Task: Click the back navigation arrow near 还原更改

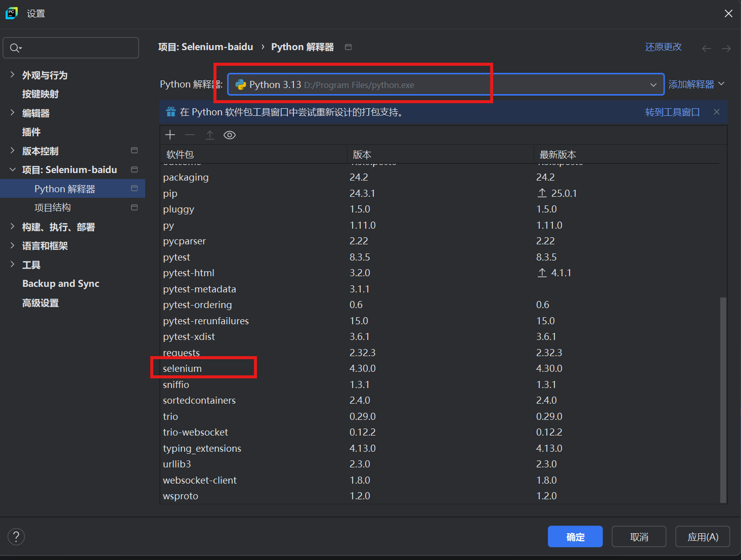Action: tap(706, 48)
